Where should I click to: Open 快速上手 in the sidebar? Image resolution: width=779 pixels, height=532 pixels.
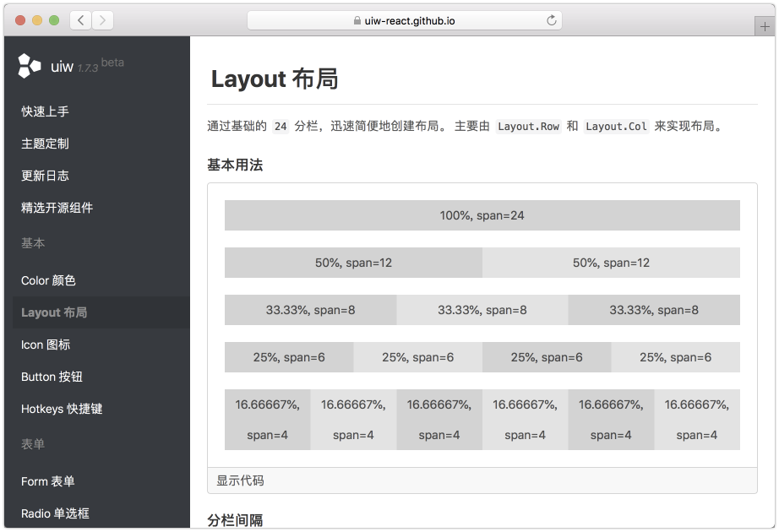click(45, 111)
